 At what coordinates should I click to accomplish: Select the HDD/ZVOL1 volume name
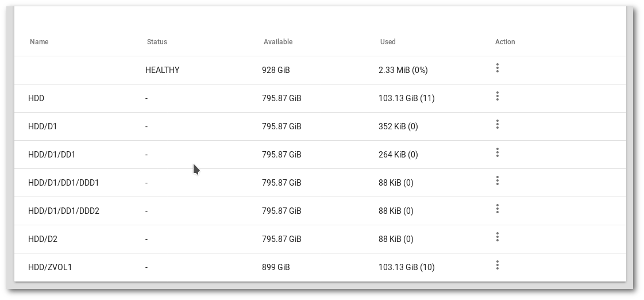(x=50, y=268)
